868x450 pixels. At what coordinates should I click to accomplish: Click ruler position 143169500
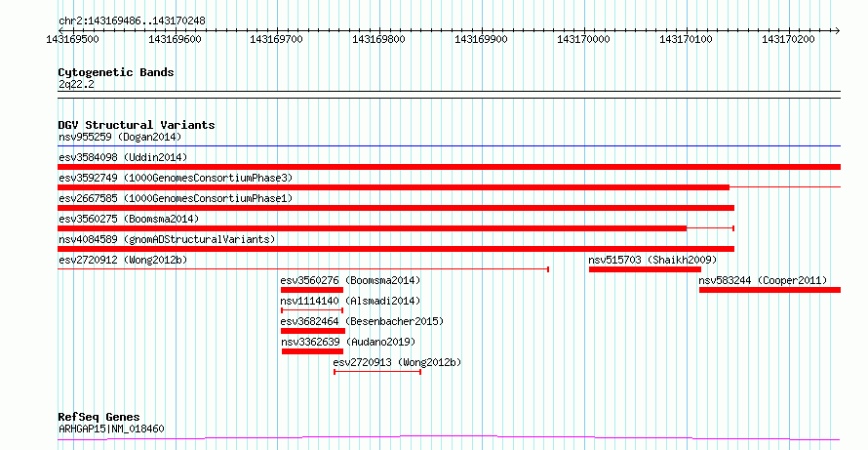72,39
